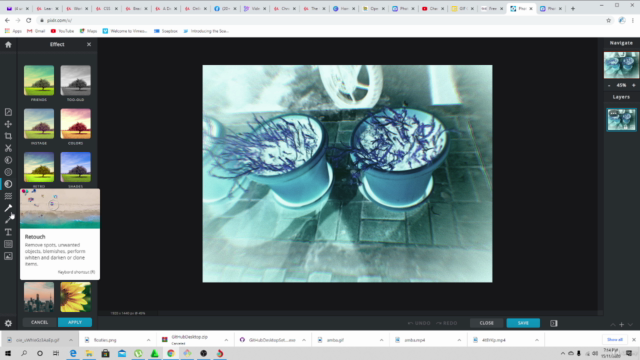The height and width of the screenshot is (360, 640).
Task: Expand options for GitHubDesktop.zip download
Action: [x=226, y=340]
